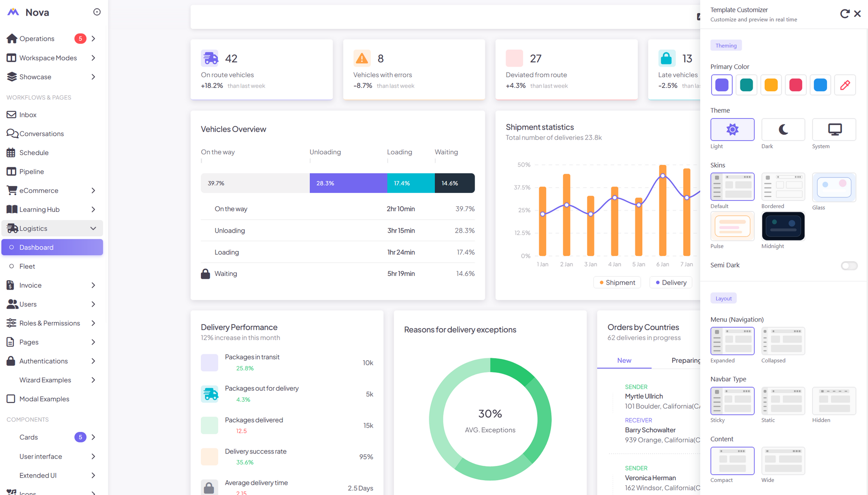Open Wizard Examples menu item
This screenshot has width=868, height=495.
point(52,380)
